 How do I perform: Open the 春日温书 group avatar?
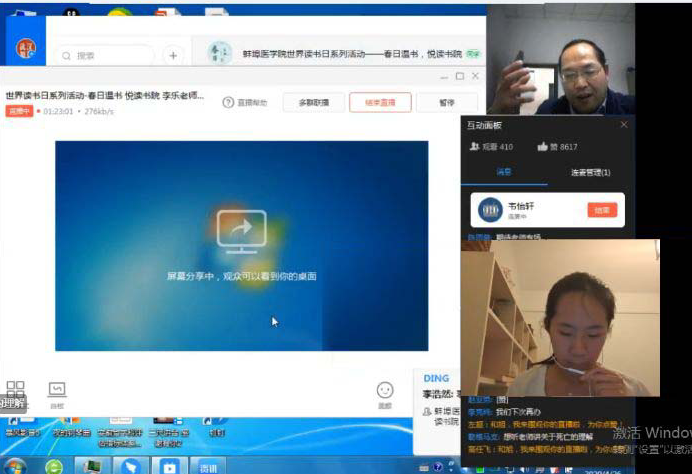[220, 53]
